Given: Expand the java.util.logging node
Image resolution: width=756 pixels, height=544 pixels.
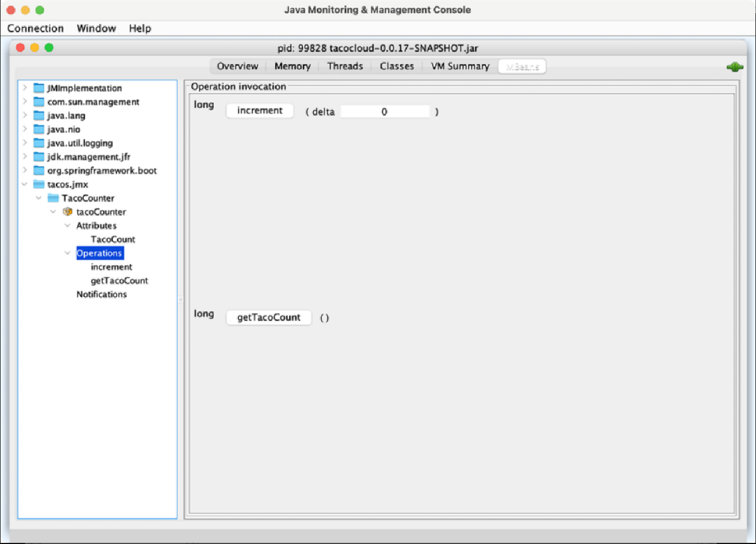Looking at the screenshot, I should click(x=25, y=143).
